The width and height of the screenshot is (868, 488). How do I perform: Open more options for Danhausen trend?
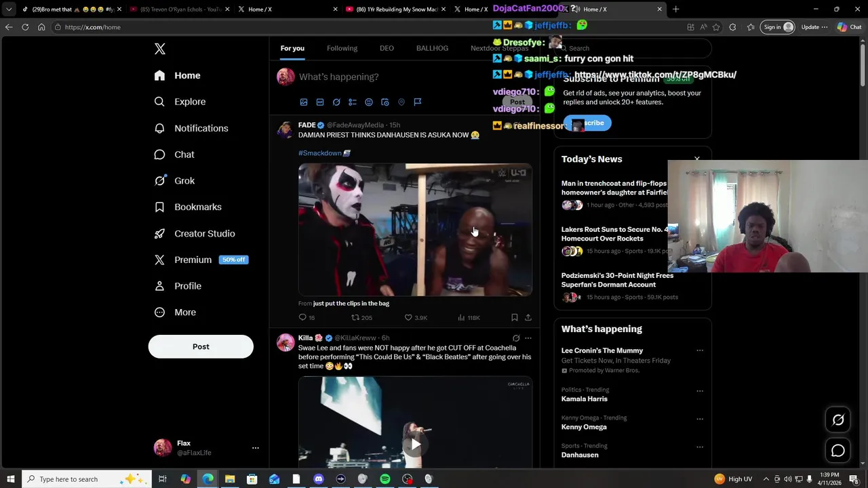point(700,447)
